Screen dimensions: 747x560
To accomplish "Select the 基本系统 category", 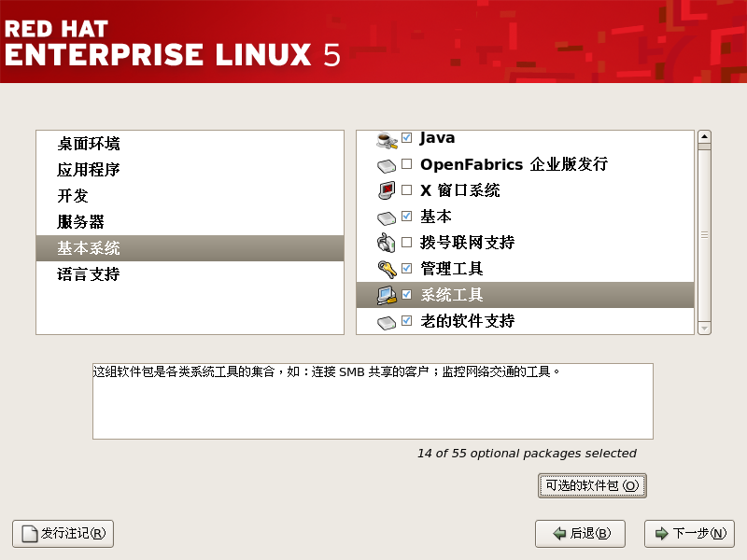I will [190, 248].
